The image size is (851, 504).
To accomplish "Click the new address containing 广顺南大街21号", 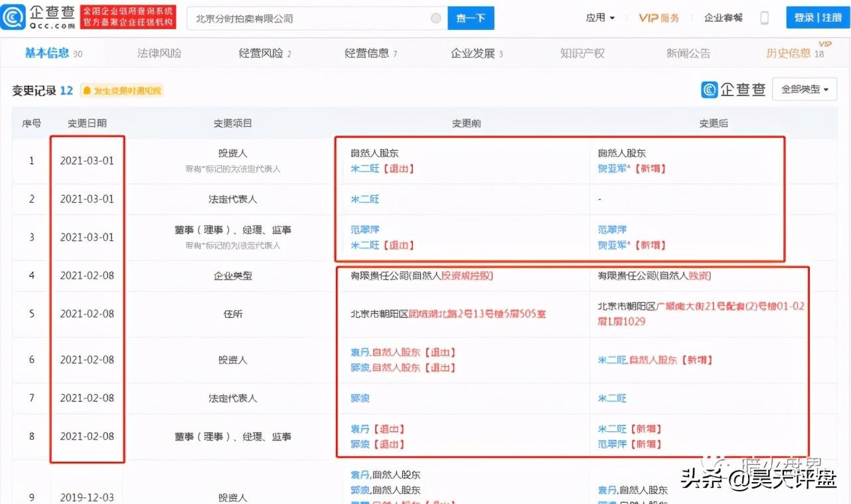I will click(701, 314).
